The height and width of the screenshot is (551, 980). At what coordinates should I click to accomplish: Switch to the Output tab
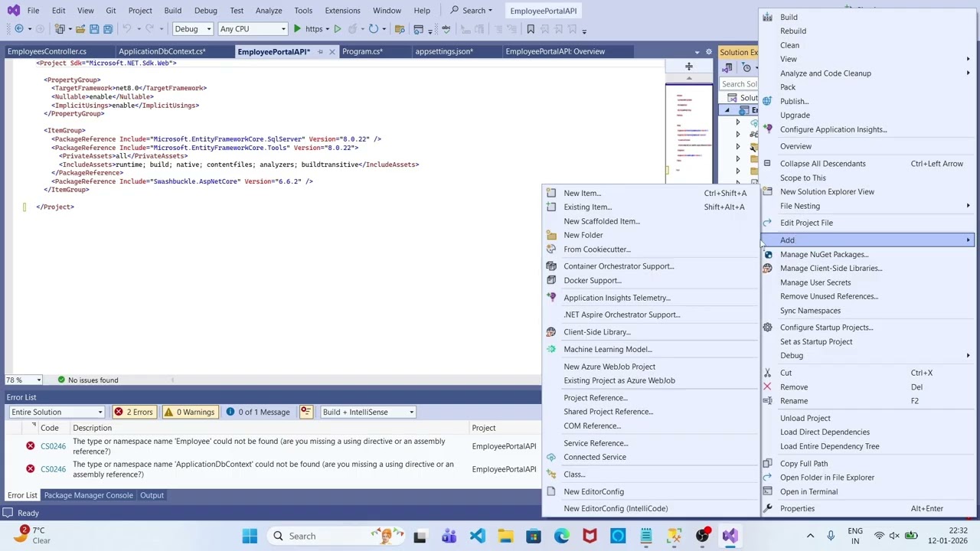[152, 495]
